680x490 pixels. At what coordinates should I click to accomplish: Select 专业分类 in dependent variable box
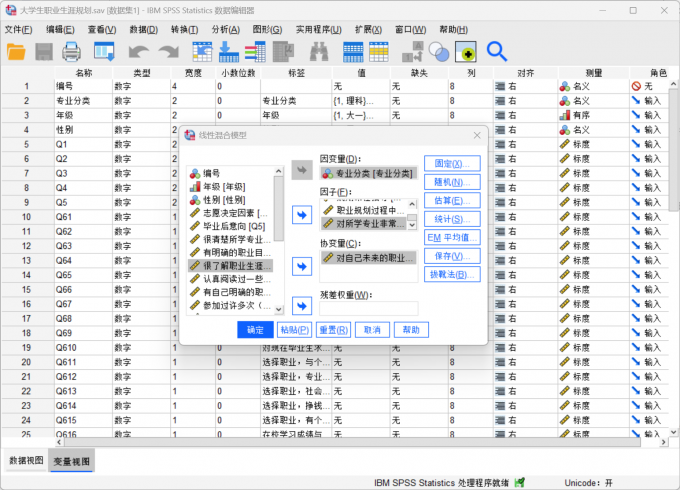click(x=369, y=173)
